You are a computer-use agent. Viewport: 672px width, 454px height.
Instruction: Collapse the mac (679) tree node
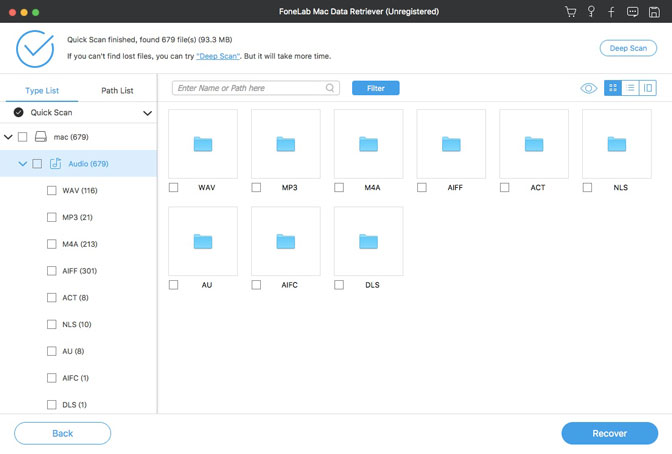pyautogui.click(x=8, y=137)
